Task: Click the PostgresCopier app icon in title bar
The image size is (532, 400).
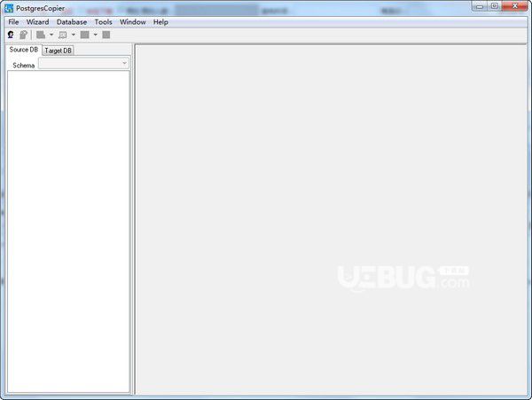Action: (x=9, y=9)
